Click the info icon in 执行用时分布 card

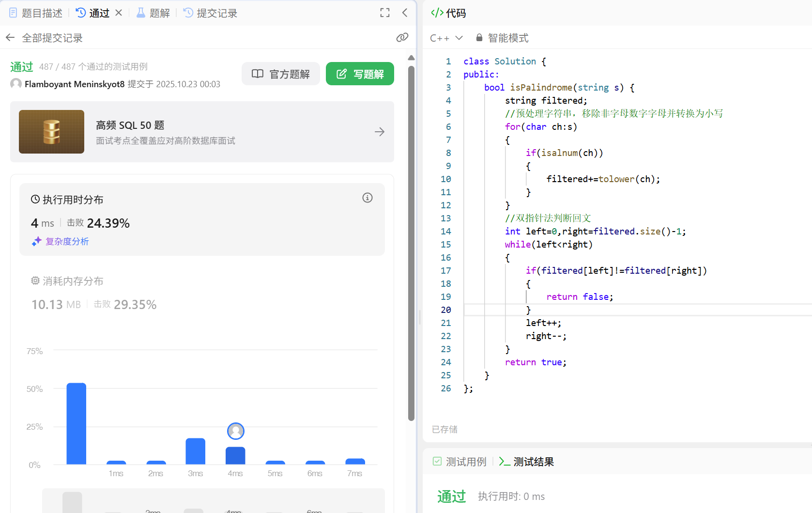coord(368,198)
